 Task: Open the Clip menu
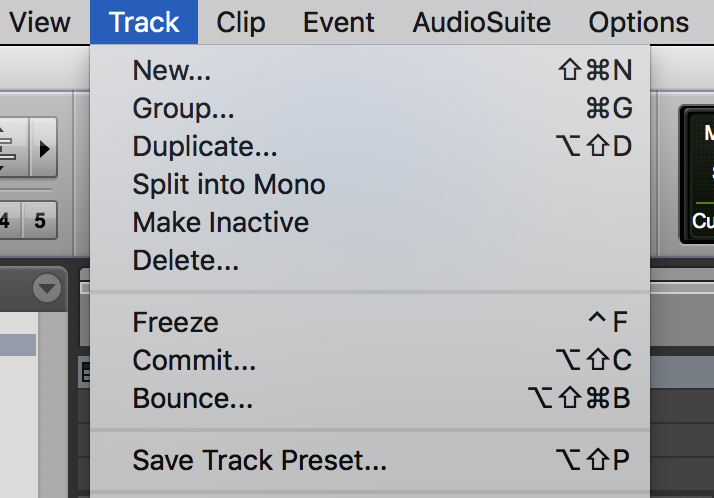(240, 22)
